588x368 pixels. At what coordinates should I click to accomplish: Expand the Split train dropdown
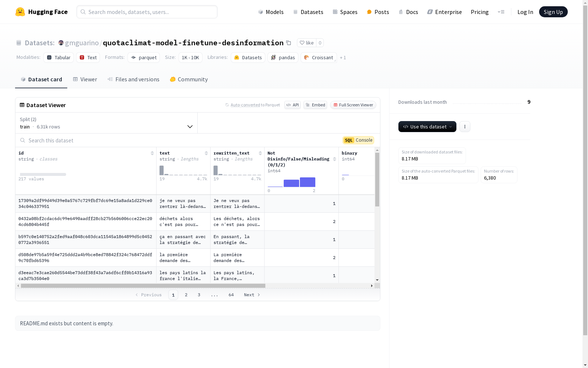(106, 123)
